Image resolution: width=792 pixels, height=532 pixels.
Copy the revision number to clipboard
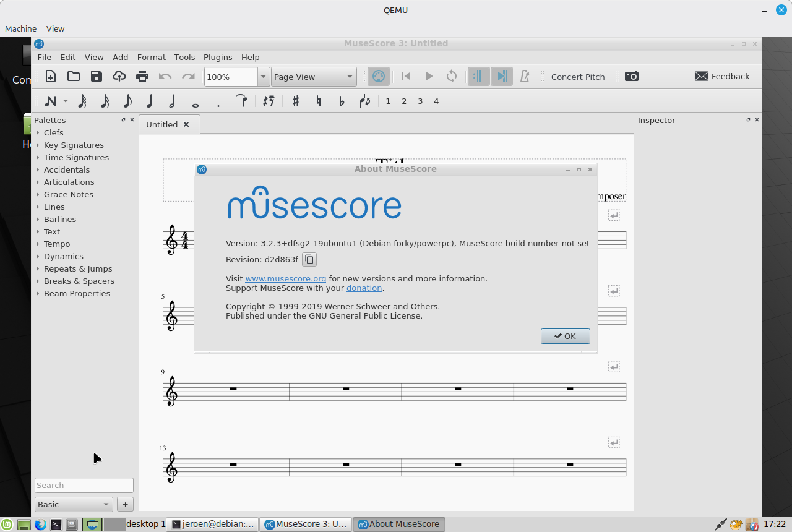pyautogui.click(x=309, y=260)
